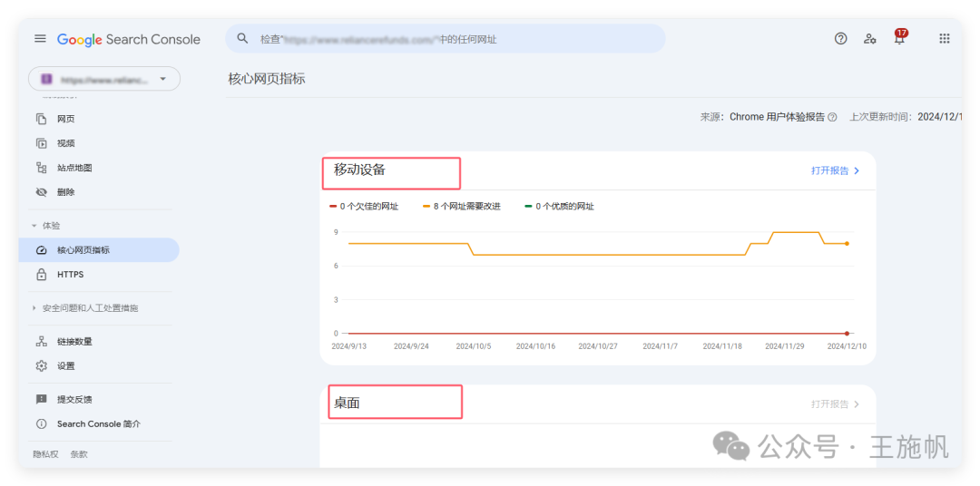Click the 移动设备 card heading
980x486 pixels.
click(x=359, y=170)
